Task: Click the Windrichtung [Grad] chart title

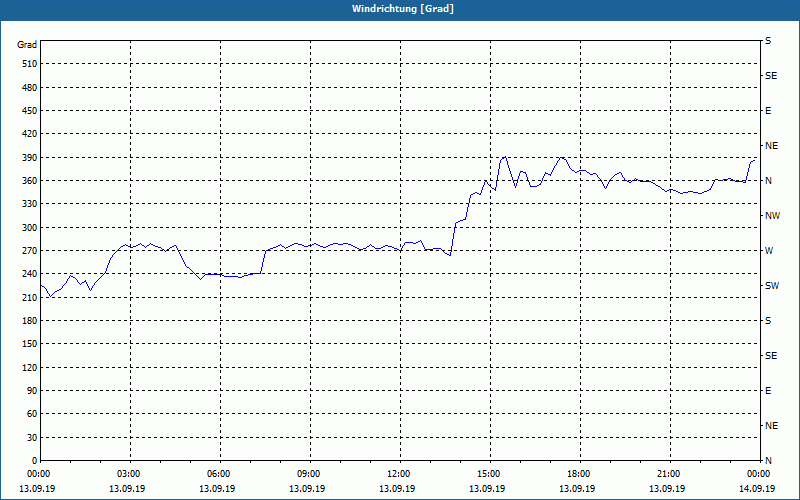Action: click(403, 9)
